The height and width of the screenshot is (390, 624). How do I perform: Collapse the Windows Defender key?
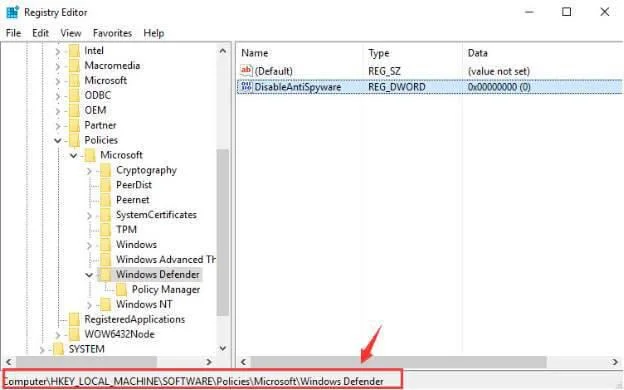pos(89,275)
